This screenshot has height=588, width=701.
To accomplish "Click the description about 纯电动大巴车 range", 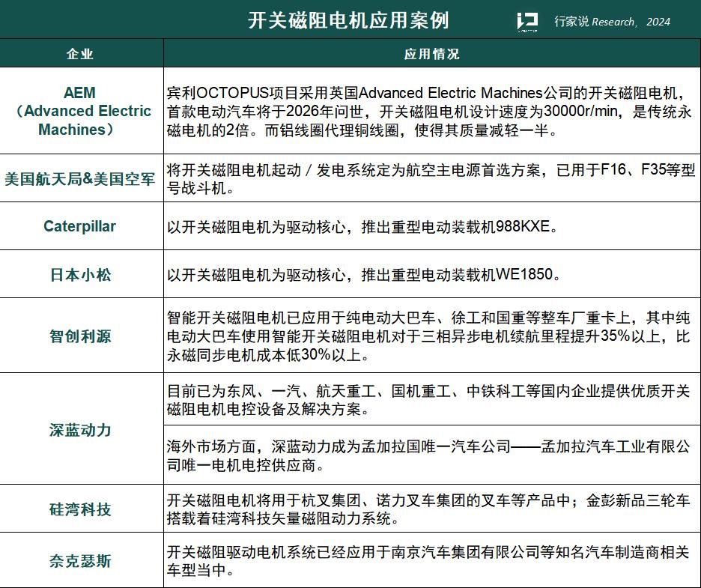I will (x=428, y=336).
